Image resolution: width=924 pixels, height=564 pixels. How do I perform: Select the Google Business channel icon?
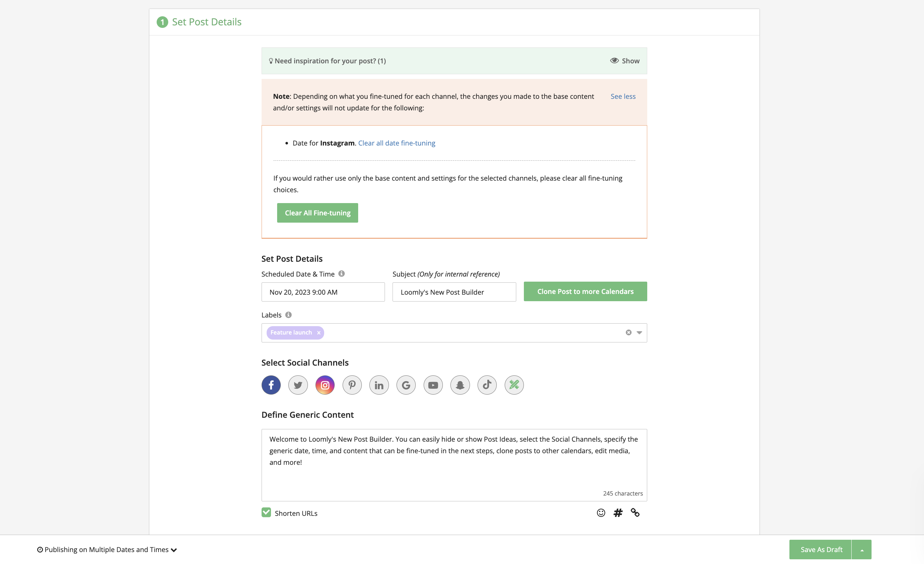click(x=406, y=385)
